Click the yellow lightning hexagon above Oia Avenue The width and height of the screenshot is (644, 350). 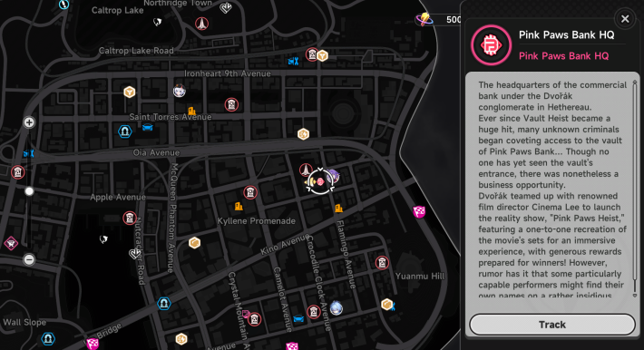(303, 134)
